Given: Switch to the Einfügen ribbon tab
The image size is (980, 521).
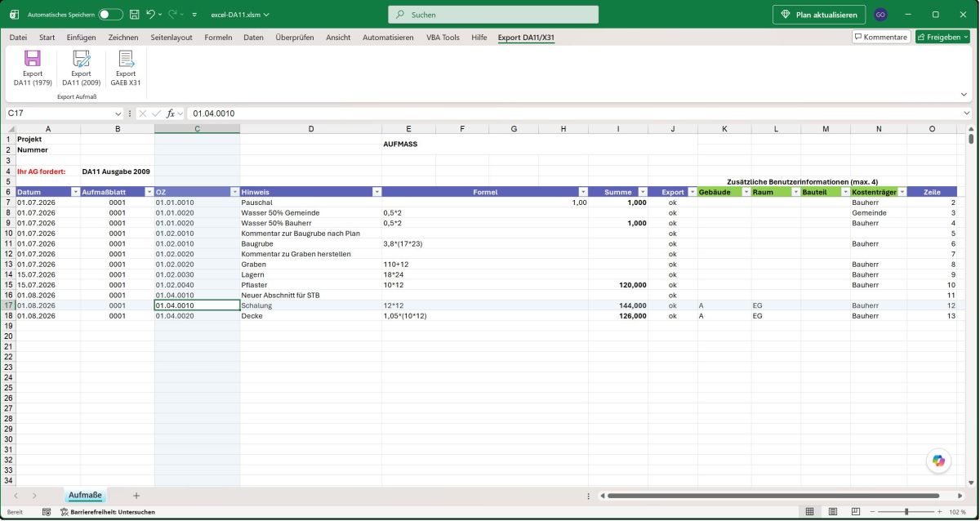Looking at the screenshot, I should [81, 38].
